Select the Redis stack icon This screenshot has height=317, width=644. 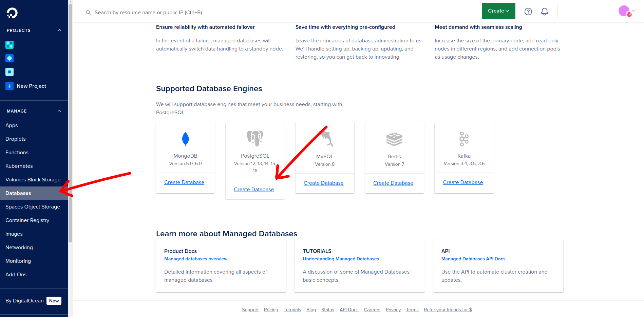pos(394,139)
